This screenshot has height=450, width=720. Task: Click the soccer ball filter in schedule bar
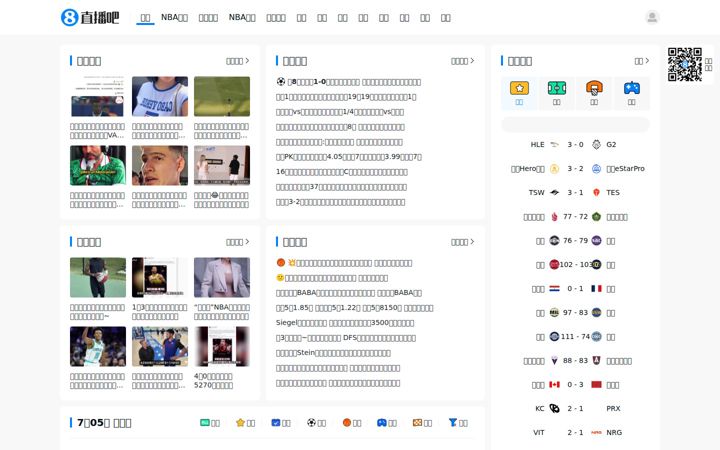tap(311, 422)
